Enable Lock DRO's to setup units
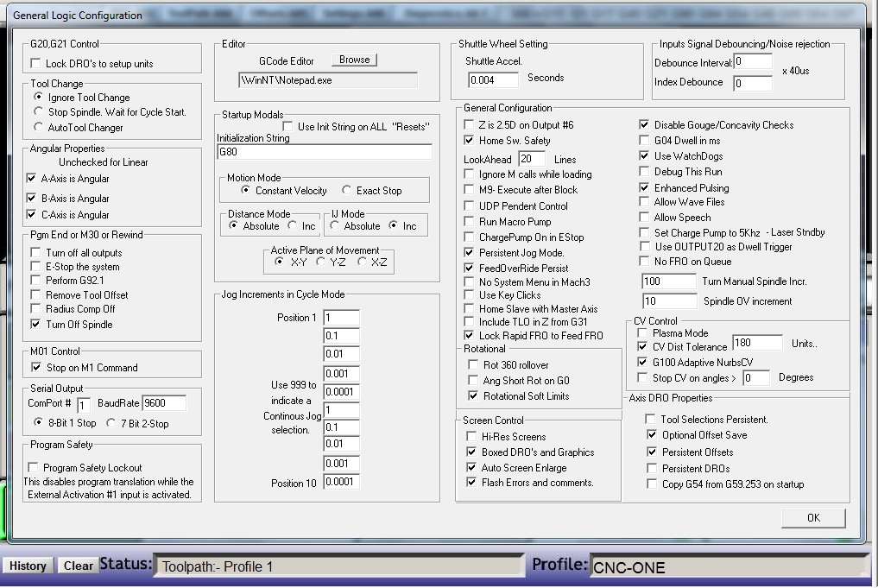The height and width of the screenshot is (588, 878). 36,64
